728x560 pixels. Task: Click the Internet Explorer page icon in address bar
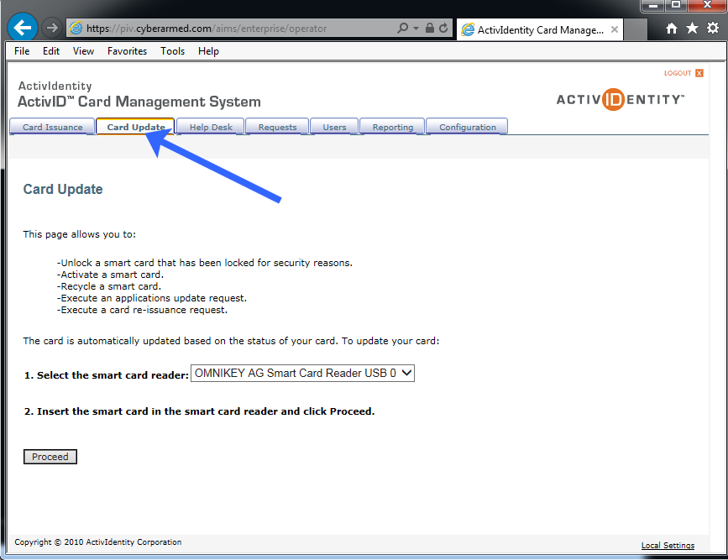[76, 29]
